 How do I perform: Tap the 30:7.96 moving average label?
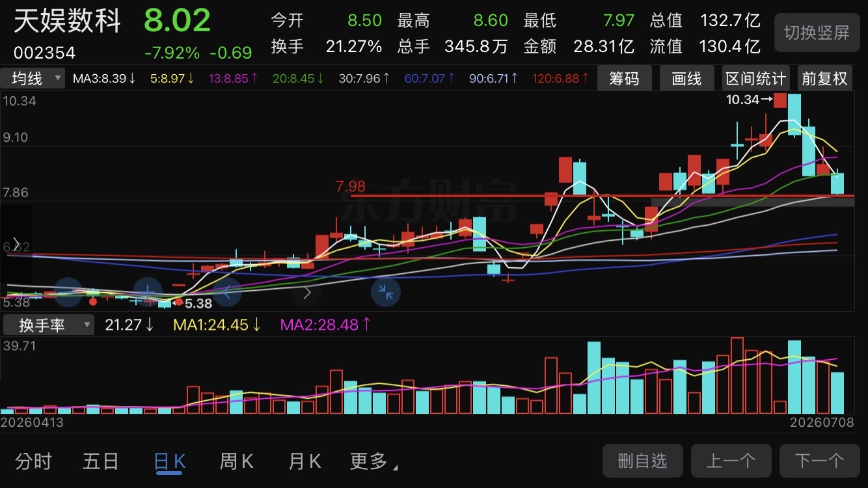point(364,79)
